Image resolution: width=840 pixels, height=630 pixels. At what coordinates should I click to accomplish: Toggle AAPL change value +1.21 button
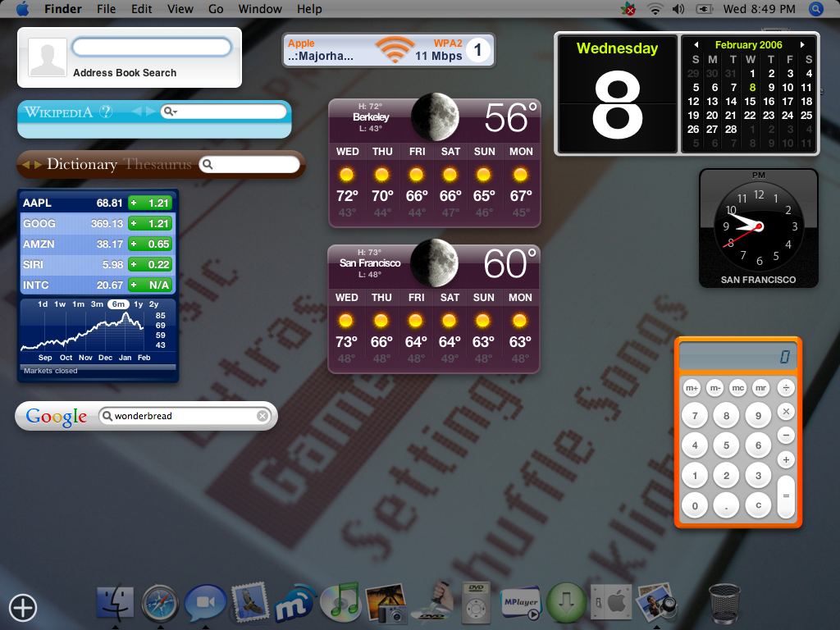pyautogui.click(x=150, y=203)
